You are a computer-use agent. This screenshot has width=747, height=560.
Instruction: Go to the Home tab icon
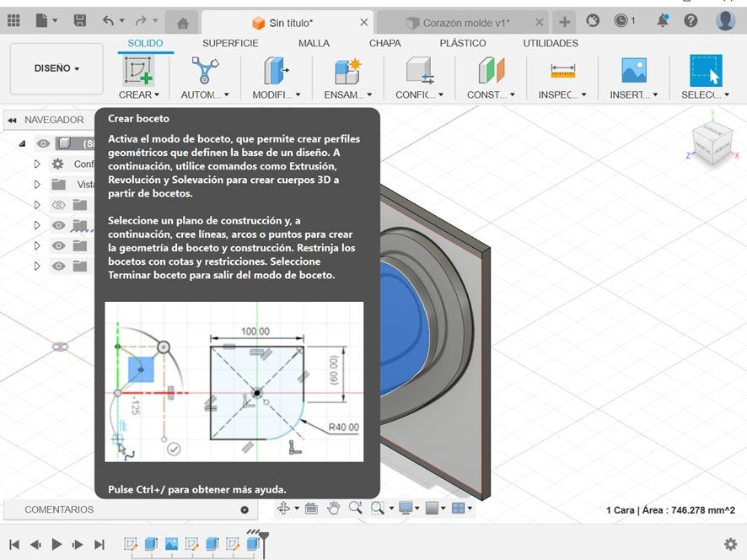(x=182, y=23)
